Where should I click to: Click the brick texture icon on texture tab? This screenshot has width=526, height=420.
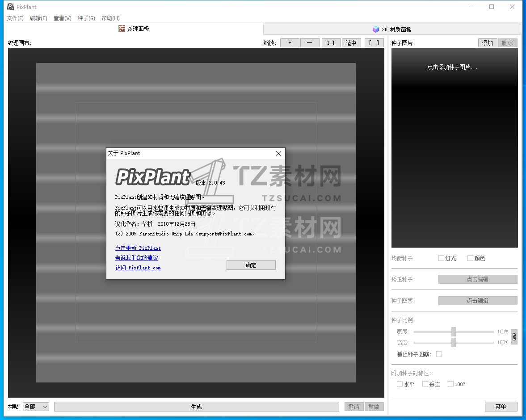122,29
